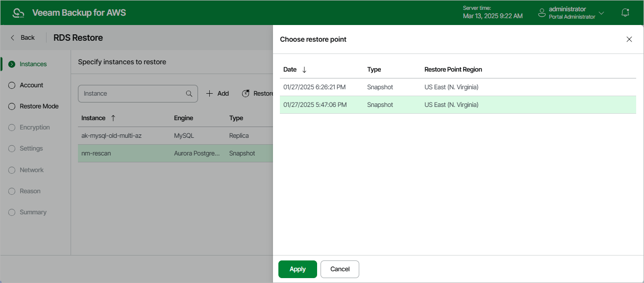Click the Restore Point clock icon

246,94
